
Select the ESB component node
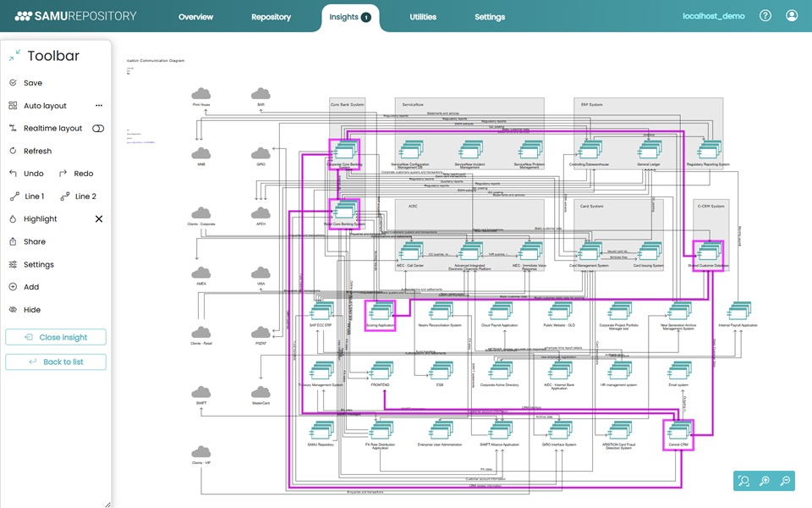tap(440, 372)
